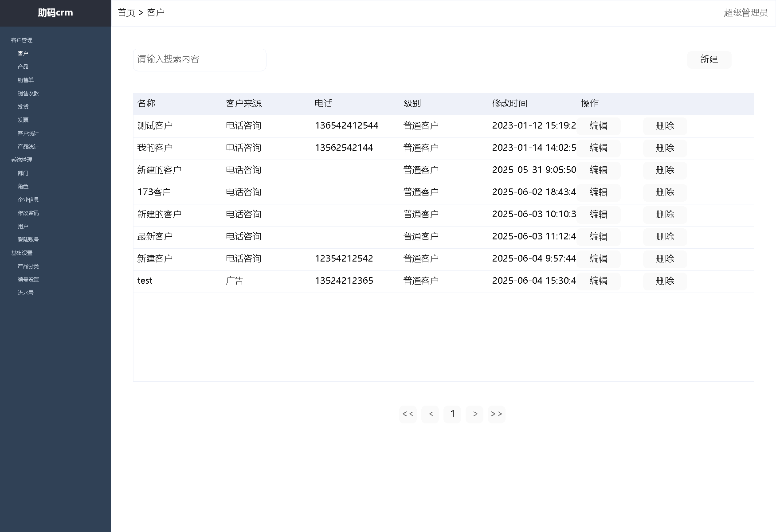Click the 名称 column header

[146, 103]
